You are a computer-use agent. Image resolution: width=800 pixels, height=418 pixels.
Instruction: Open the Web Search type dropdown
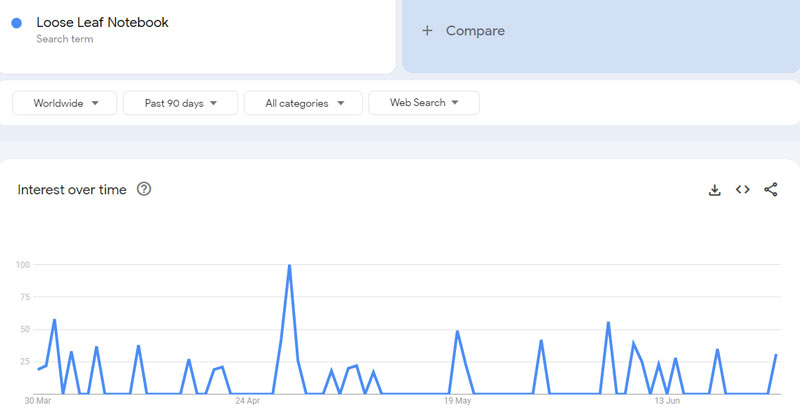tap(424, 103)
